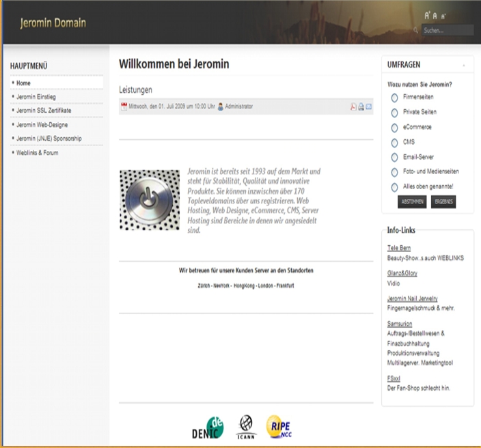The width and height of the screenshot is (481, 448).
Task: Select the eCommerce radio button
Action: pos(394,128)
